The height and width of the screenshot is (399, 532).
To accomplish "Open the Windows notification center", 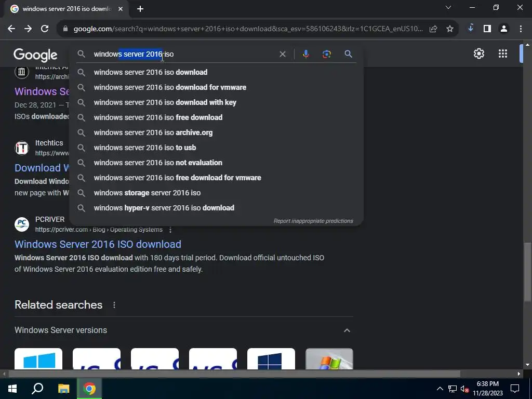I will (515, 389).
